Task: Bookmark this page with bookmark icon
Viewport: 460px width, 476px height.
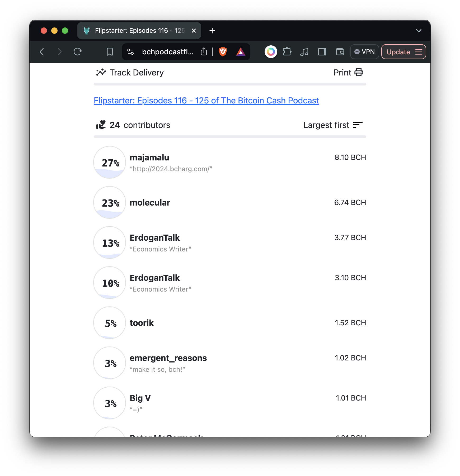Action: tap(110, 52)
